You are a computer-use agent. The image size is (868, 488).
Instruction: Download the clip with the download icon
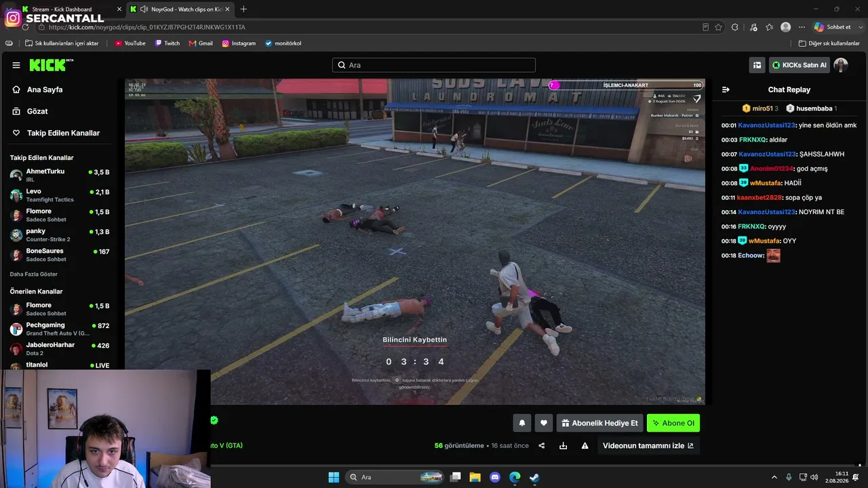point(563,445)
